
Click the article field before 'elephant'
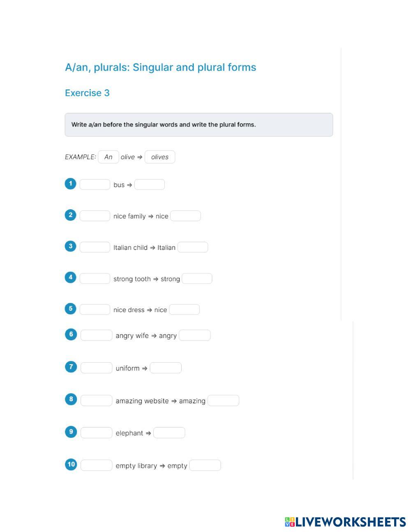click(x=97, y=433)
